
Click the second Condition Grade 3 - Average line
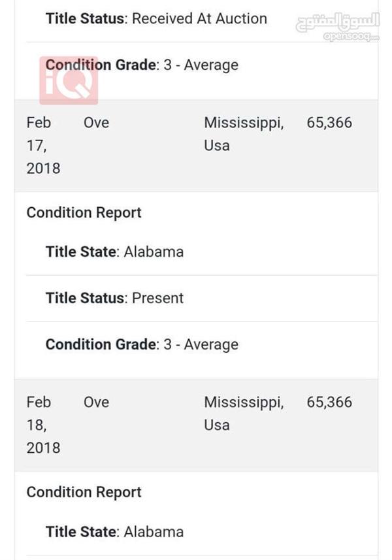142,344
